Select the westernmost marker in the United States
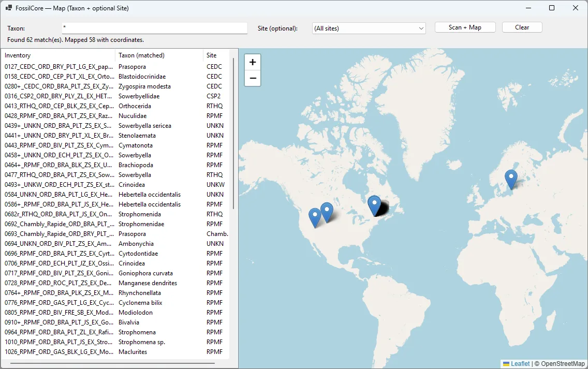The image size is (588, 369). [x=315, y=218]
